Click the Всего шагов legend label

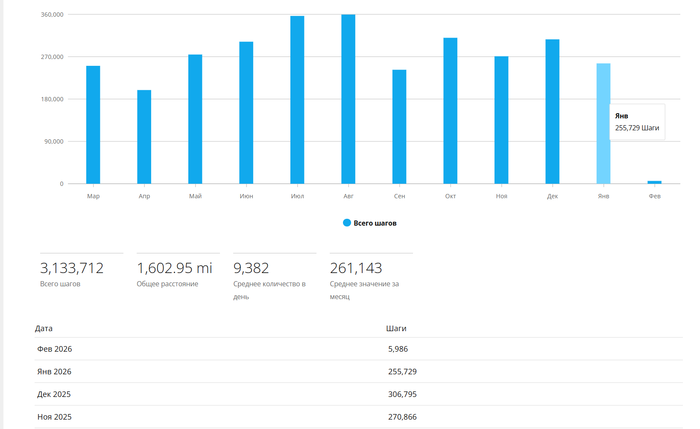pos(375,223)
